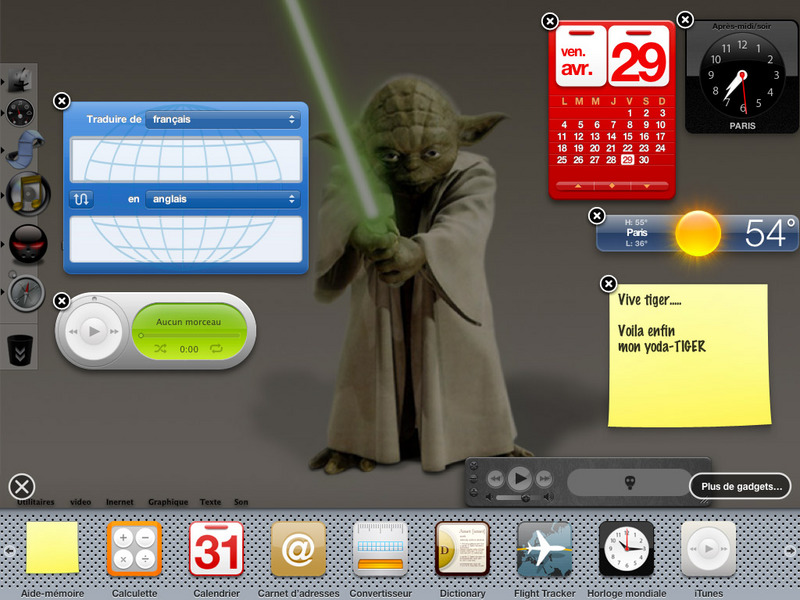
Task: Launch iTunes from the dock music-note icon
Action: click(x=29, y=194)
